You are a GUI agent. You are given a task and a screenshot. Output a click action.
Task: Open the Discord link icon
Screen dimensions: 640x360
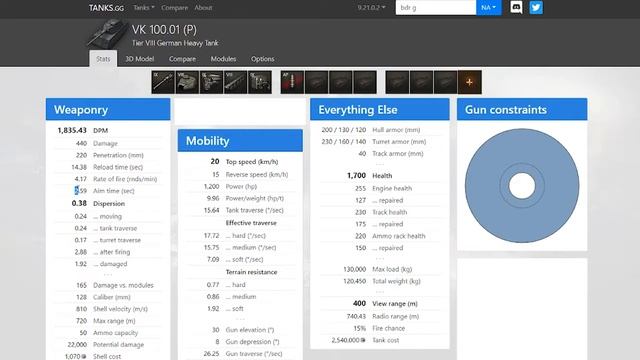(516, 7)
